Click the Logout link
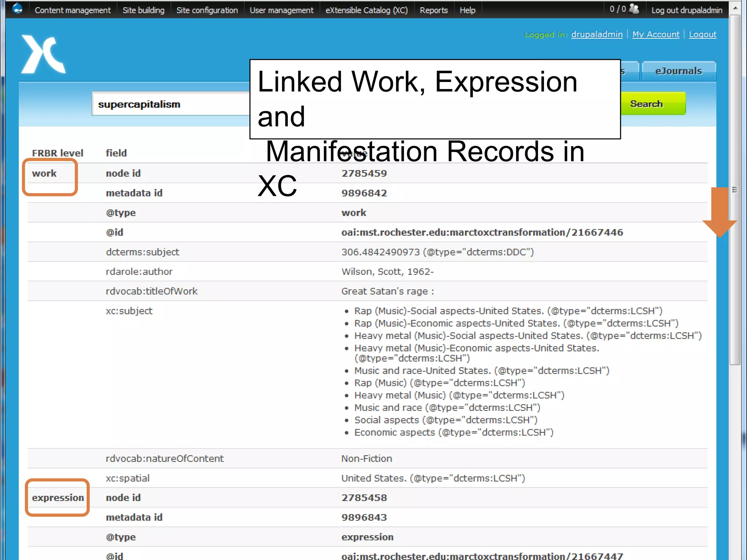747x560 pixels. tap(702, 34)
